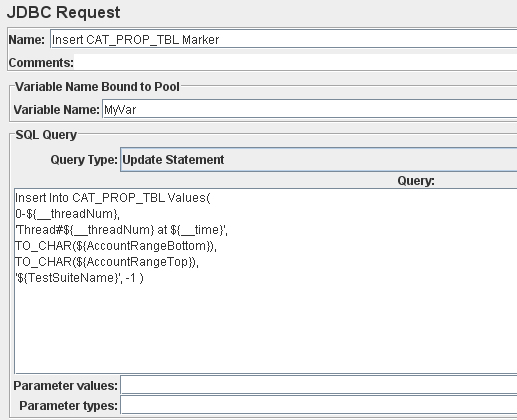Click the Variable Name Bound to Pool title

click(x=97, y=87)
